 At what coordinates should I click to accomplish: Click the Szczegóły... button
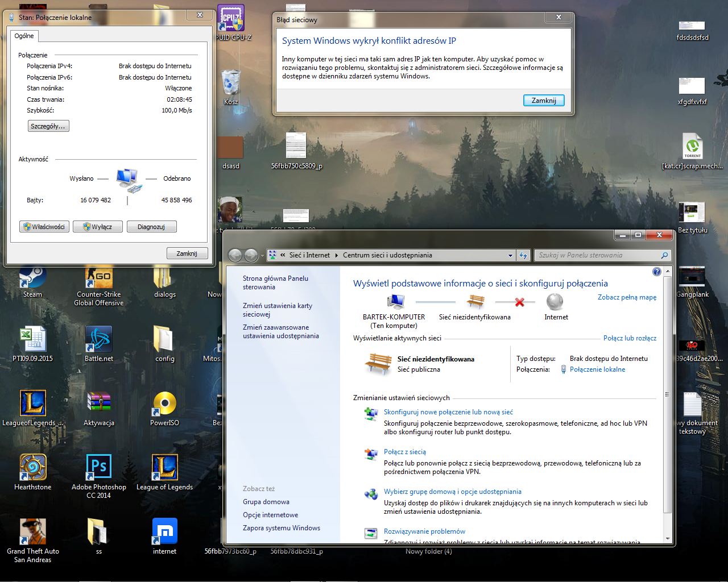48,126
